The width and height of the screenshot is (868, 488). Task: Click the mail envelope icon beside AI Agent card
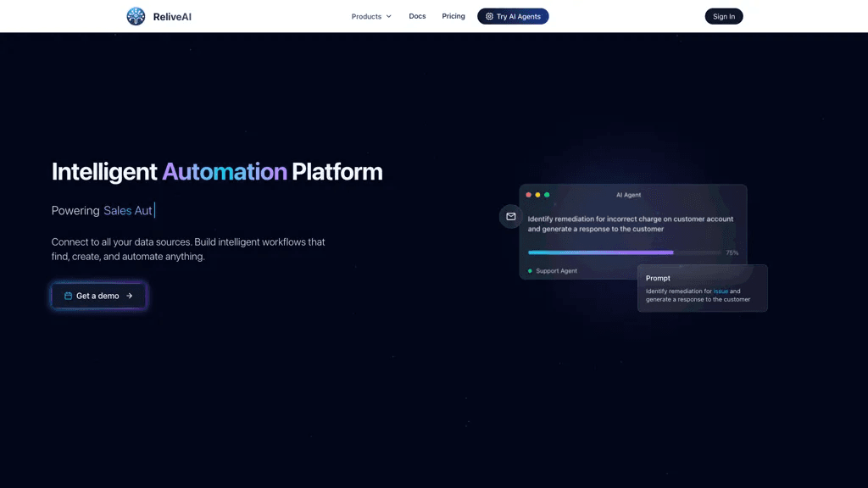[511, 216]
